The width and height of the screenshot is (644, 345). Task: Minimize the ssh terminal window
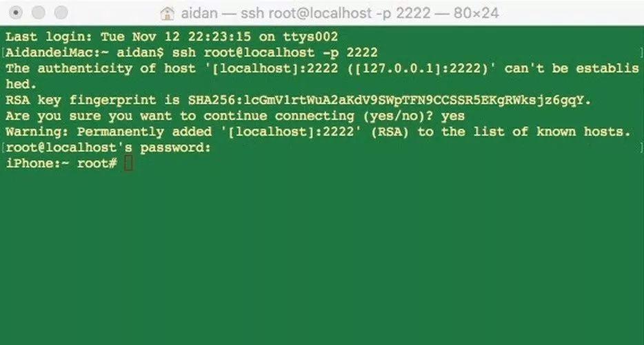(x=39, y=13)
